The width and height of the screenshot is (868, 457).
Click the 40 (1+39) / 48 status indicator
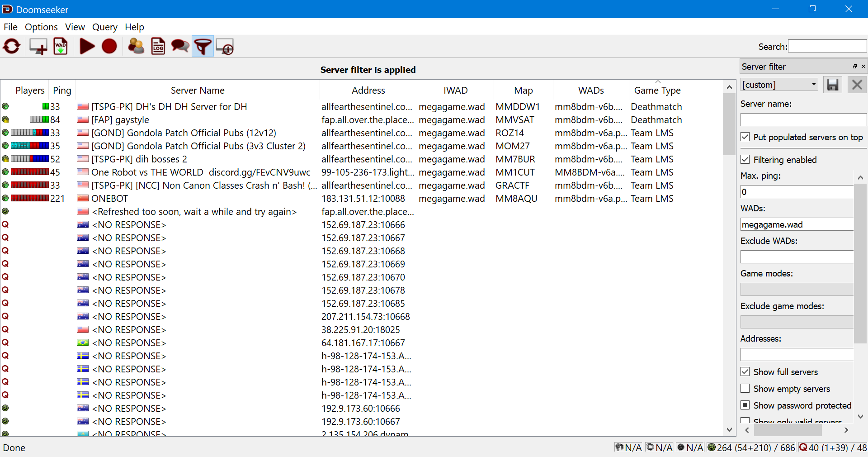tap(833, 447)
